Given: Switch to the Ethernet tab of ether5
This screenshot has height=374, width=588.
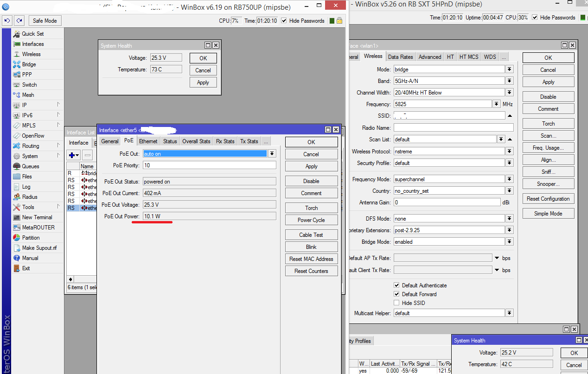Looking at the screenshot, I should (x=148, y=141).
